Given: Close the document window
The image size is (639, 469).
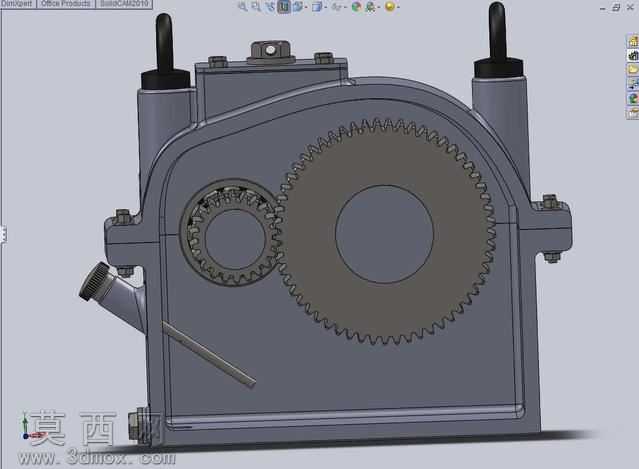Looking at the screenshot, I should 630,7.
